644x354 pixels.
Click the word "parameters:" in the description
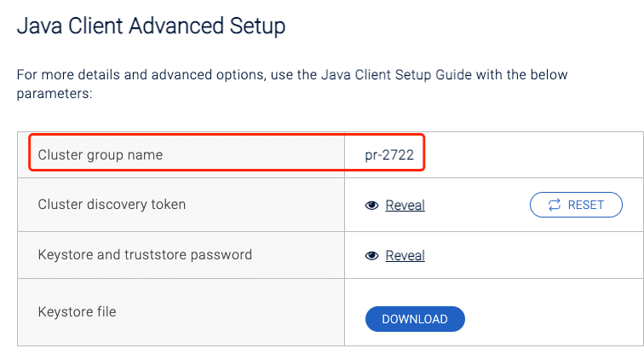tap(53, 92)
